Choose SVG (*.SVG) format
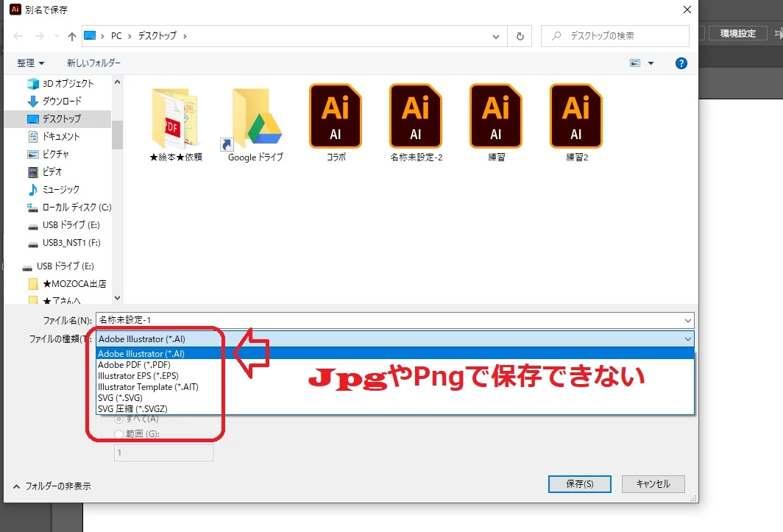 (395, 397)
